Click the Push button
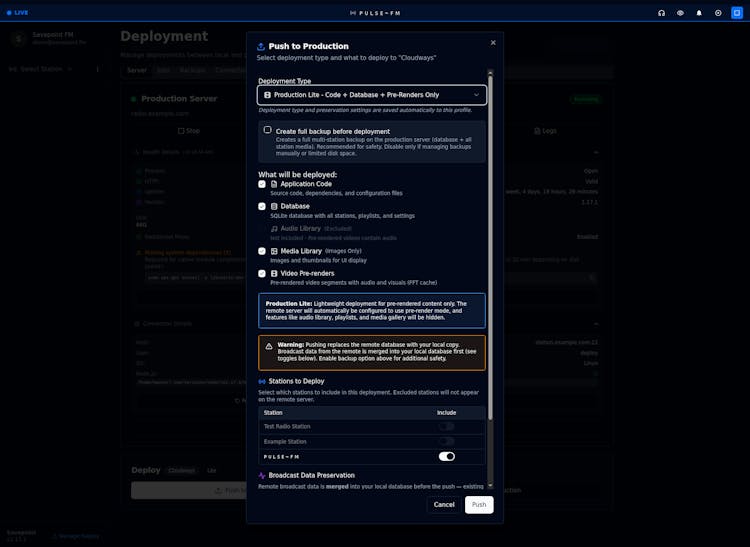This screenshot has width=750, height=547. tap(479, 504)
